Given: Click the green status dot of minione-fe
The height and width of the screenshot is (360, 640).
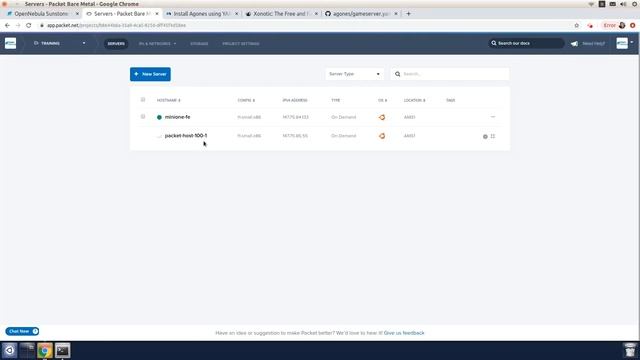Looking at the screenshot, I should [x=159, y=117].
